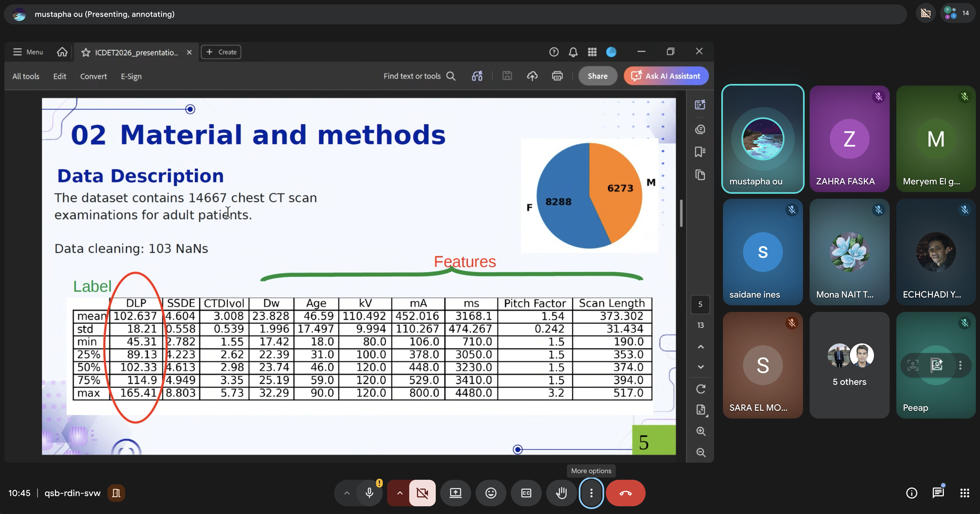Image resolution: width=980 pixels, height=514 pixels.
Task: Print the document
Action: click(x=557, y=76)
